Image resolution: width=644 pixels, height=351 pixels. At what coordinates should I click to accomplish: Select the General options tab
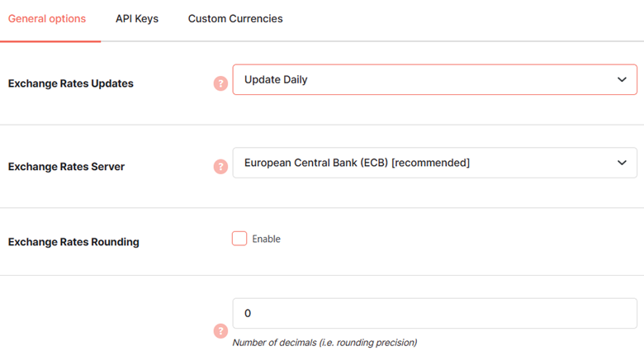pos(47,19)
